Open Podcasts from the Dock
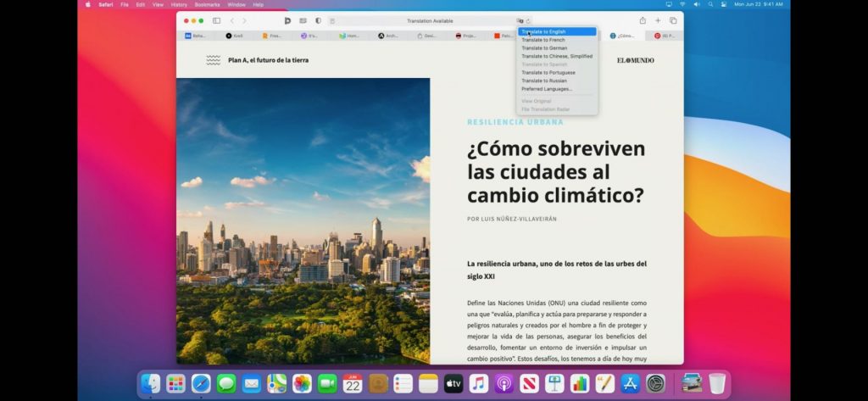868x401 pixels. (504, 383)
